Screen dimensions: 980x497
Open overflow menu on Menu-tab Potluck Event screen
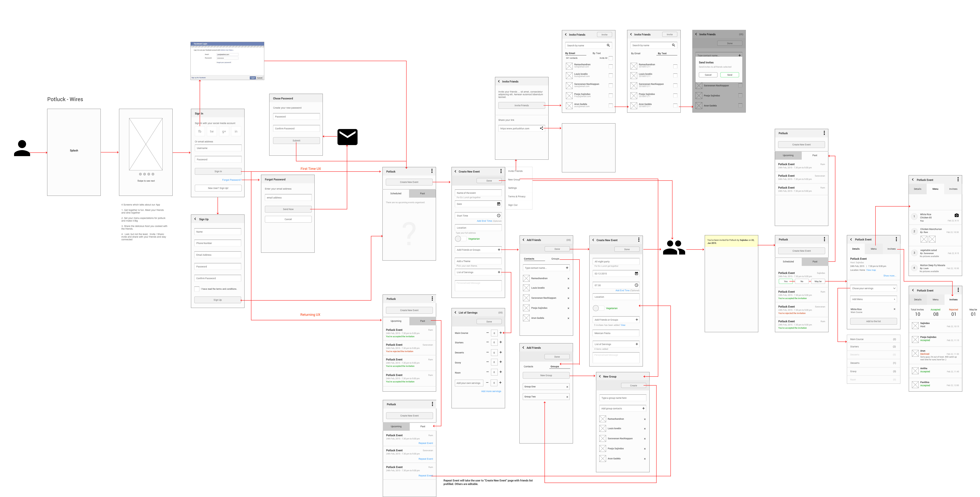958,179
